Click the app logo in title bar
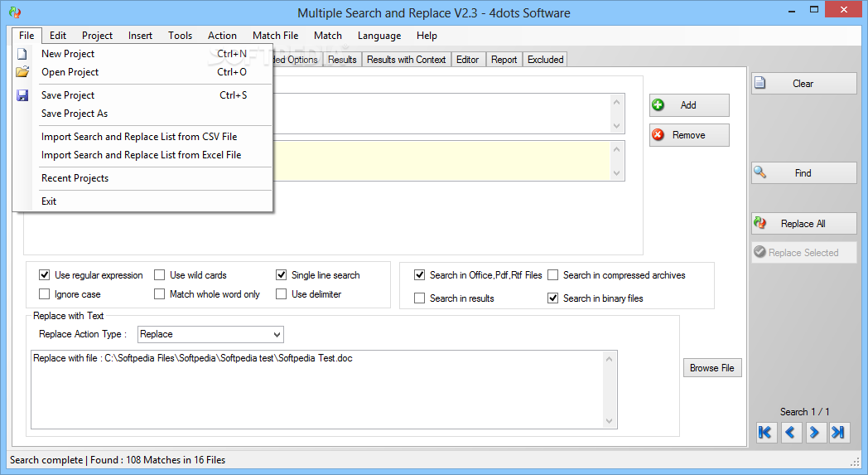Screen dimensions: 868x475 16,12
